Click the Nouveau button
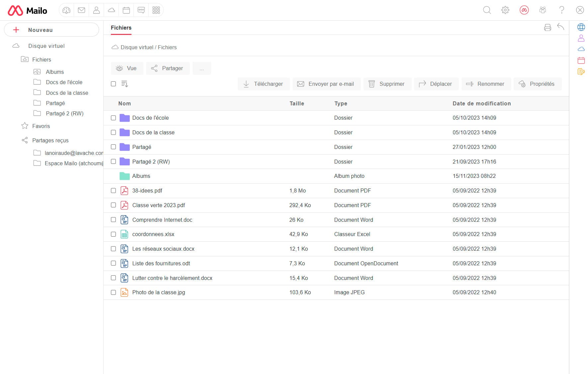Screen dimensions: 588x374 tap(52, 30)
